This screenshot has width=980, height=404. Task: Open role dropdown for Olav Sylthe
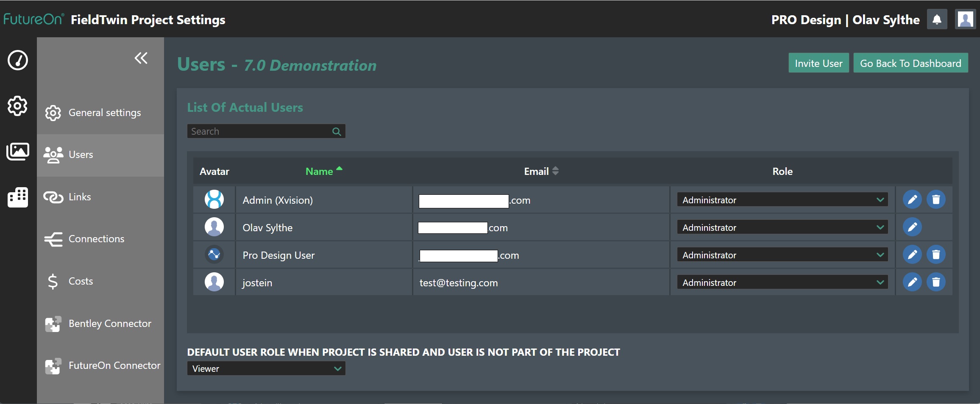coord(782,227)
